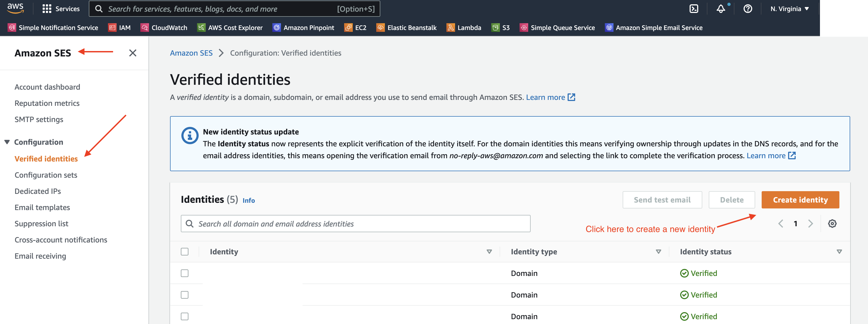Sort by the Identity column arrow

[x=489, y=252]
